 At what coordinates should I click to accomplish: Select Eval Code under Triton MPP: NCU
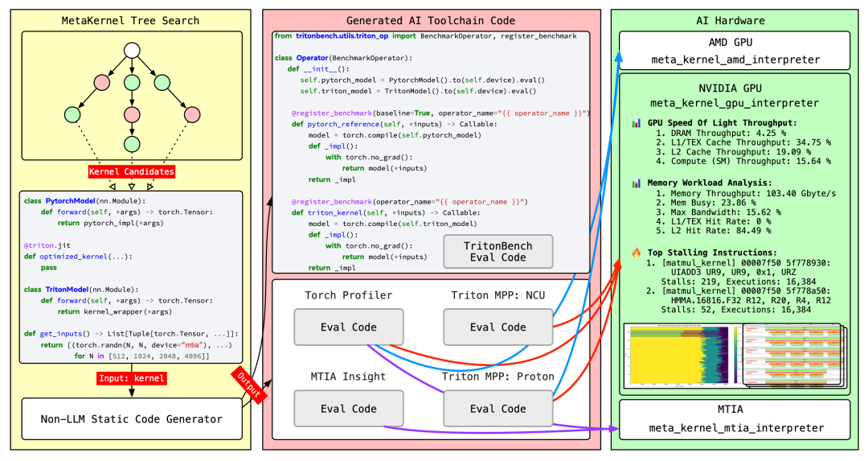[497, 327]
